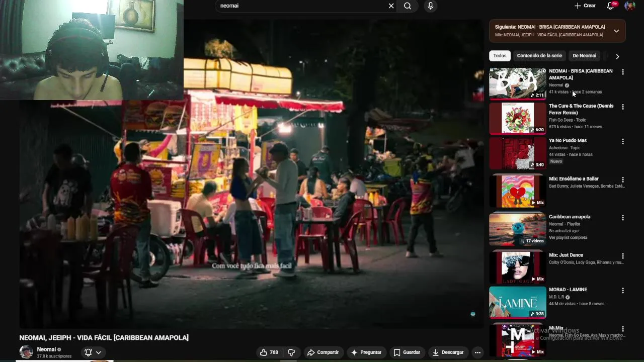Image resolution: width=644 pixels, height=362 pixels.
Task: Open Ya No Puedo Mas video title
Action: (x=568, y=140)
